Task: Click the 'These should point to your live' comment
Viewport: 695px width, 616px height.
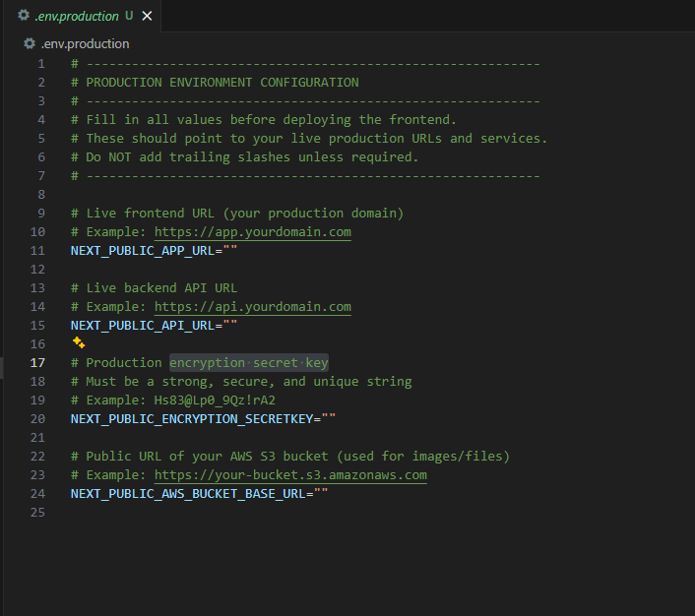Action: tap(309, 139)
